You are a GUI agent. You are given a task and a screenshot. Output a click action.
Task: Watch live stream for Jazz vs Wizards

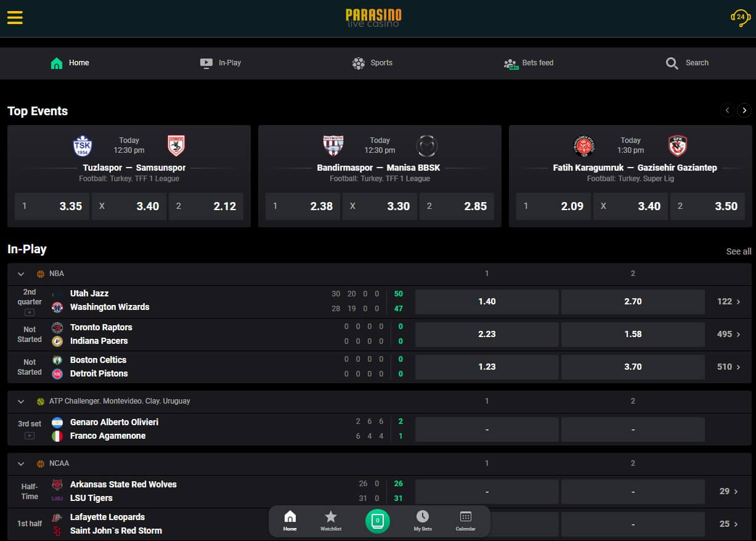(30, 312)
